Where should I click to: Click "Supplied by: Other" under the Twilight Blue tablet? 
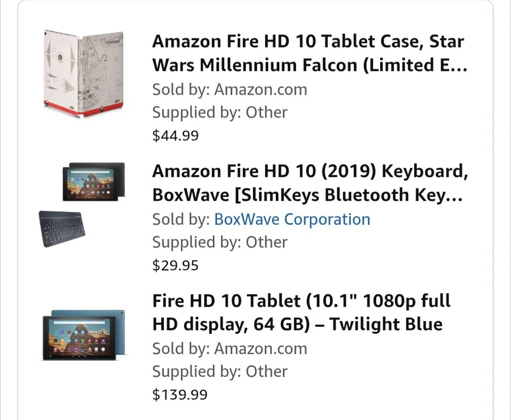[x=219, y=372]
